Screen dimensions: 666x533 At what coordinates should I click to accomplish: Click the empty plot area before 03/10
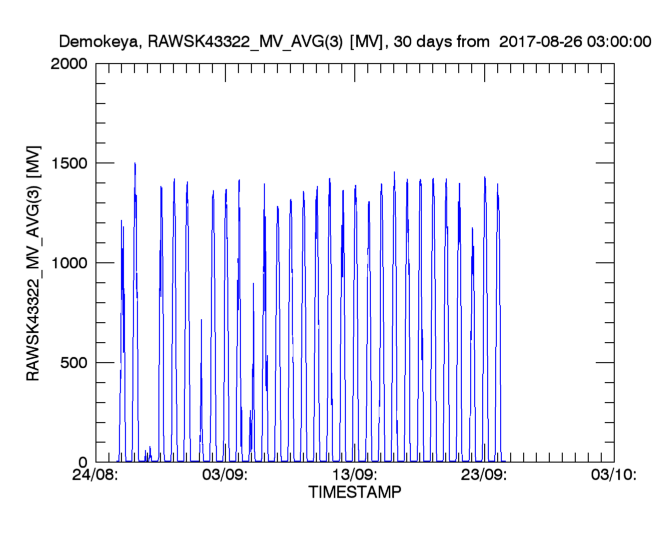[560, 300]
